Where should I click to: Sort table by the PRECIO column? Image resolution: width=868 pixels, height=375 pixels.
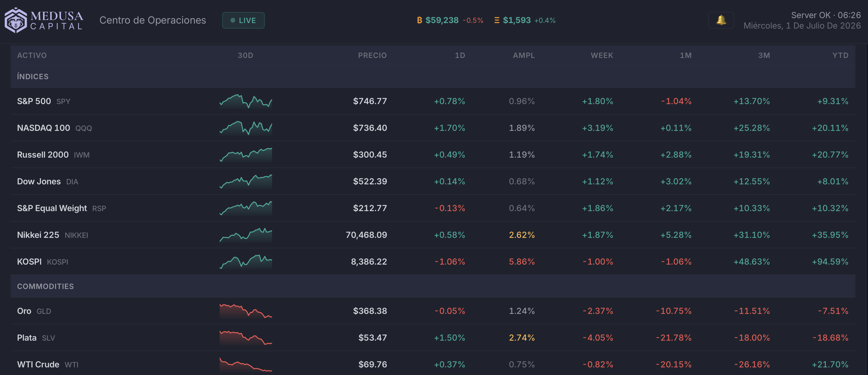(x=372, y=55)
